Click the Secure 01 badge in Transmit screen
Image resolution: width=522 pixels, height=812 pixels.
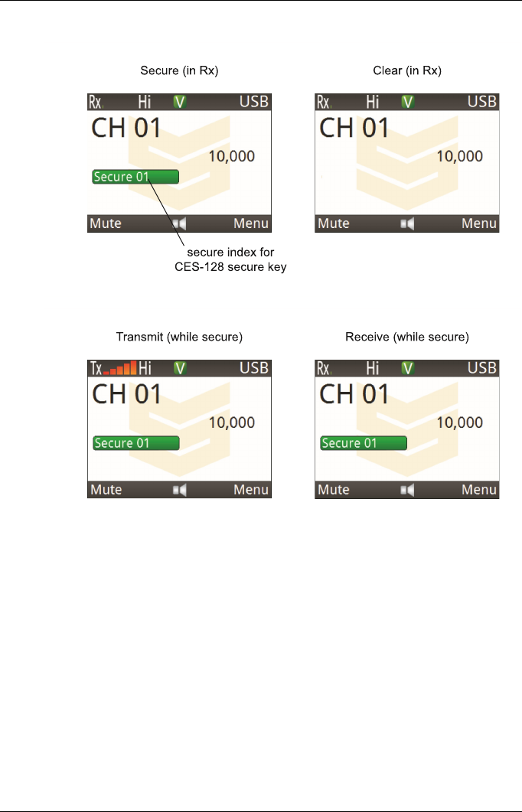[136, 443]
